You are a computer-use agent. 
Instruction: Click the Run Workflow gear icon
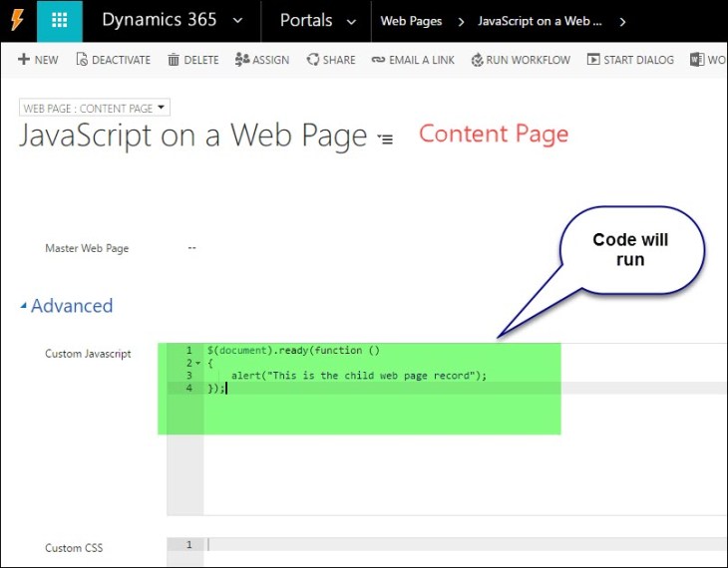pyautogui.click(x=477, y=60)
